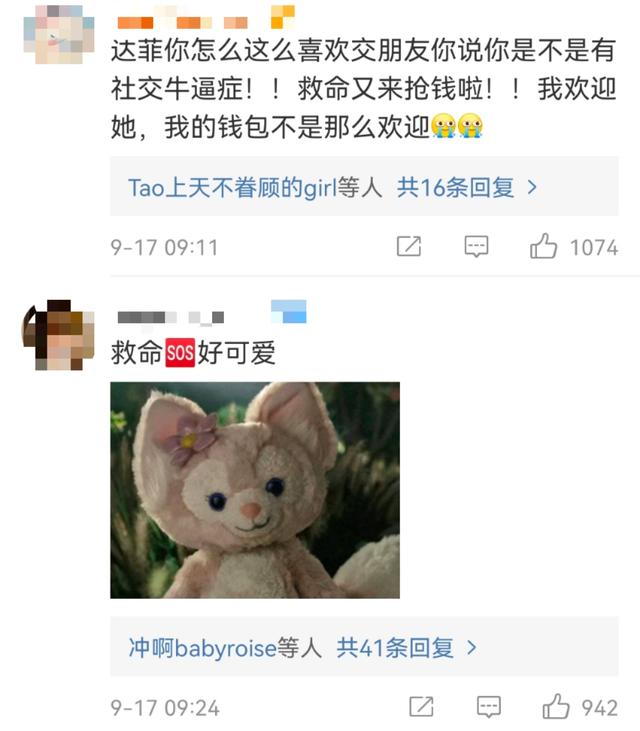Image resolution: width=640 pixels, height=731 pixels.
Task: Reply to the comment posted at 09:24
Action: 489,706
